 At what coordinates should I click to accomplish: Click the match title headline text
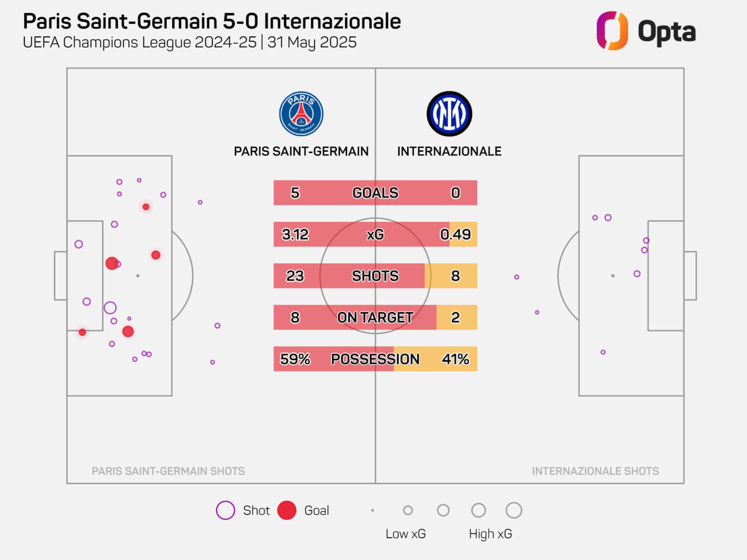[x=212, y=21]
